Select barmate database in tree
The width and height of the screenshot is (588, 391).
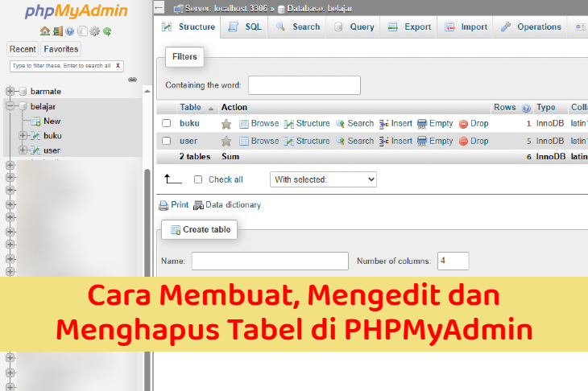[x=45, y=92]
